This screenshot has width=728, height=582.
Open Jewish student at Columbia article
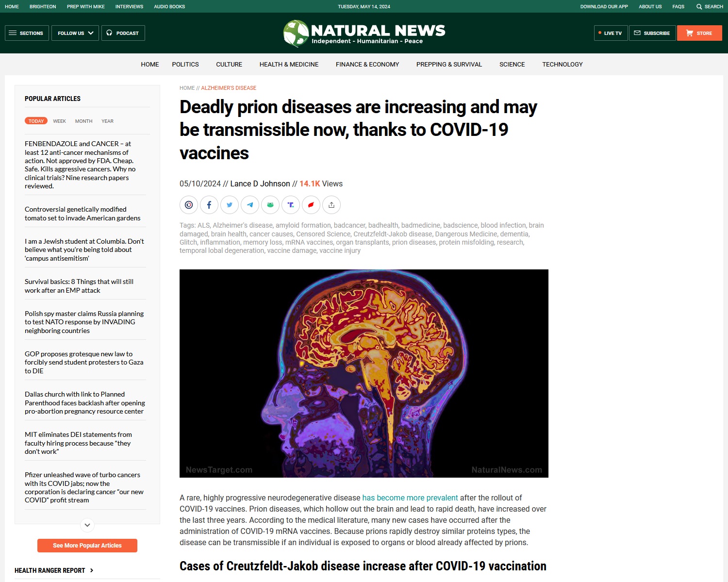click(x=84, y=249)
